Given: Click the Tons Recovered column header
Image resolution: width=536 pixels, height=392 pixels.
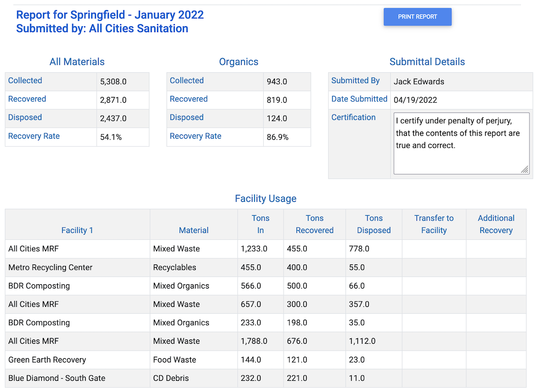Looking at the screenshot, I should (315, 224).
